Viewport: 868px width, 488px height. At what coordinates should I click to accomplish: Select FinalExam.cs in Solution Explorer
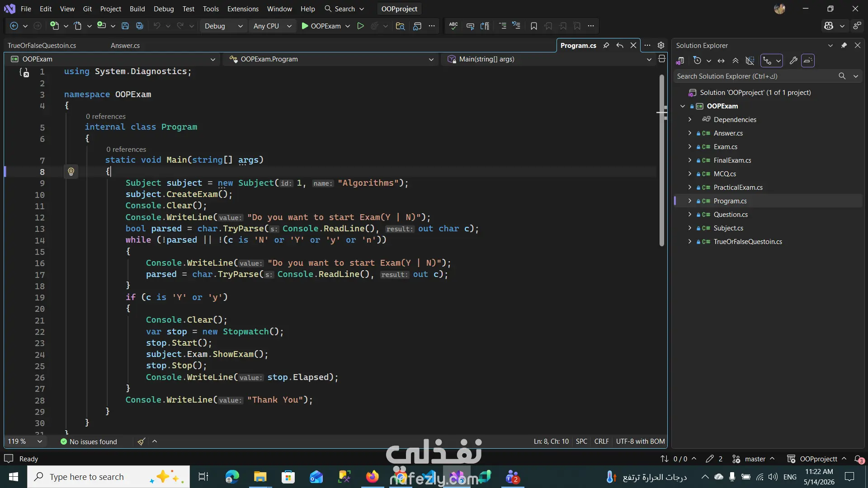(732, 160)
